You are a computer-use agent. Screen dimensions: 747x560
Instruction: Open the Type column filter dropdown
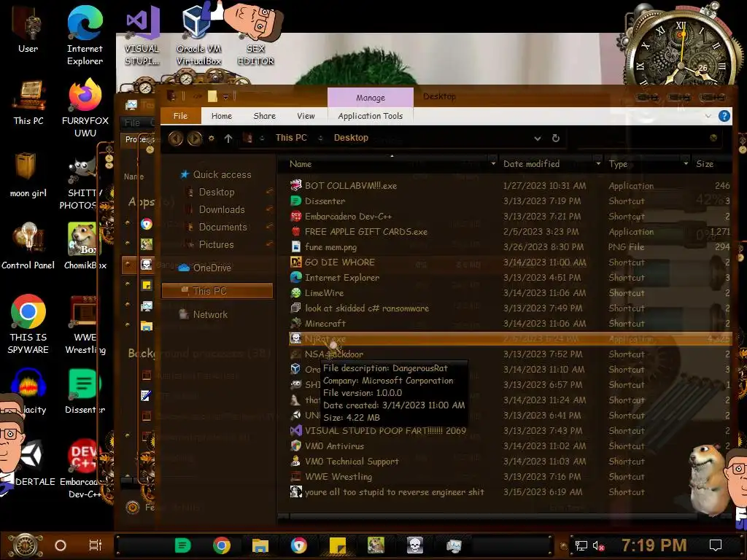point(686,163)
